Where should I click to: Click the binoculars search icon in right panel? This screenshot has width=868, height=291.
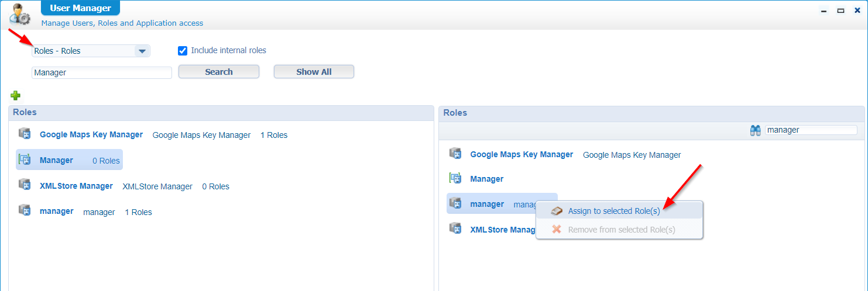click(755, 130)
